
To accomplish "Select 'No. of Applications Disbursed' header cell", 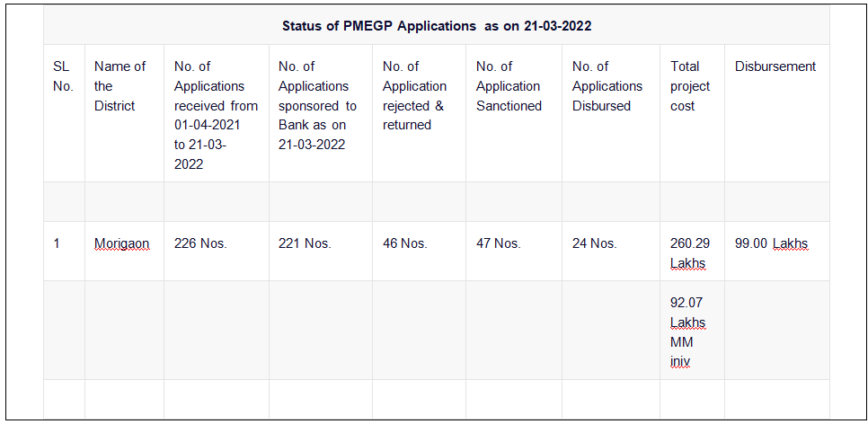I will pyautogui.click(x=611, y=113).
